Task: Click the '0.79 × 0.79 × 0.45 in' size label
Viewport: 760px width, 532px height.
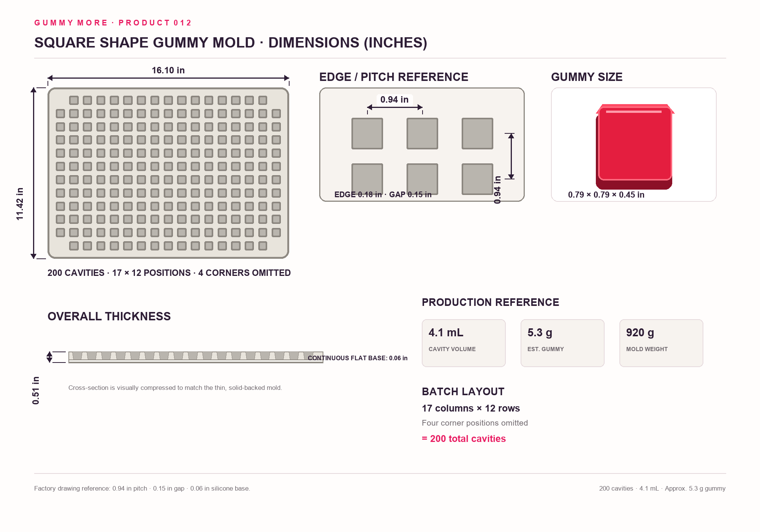Action: (x=606, y=195)
